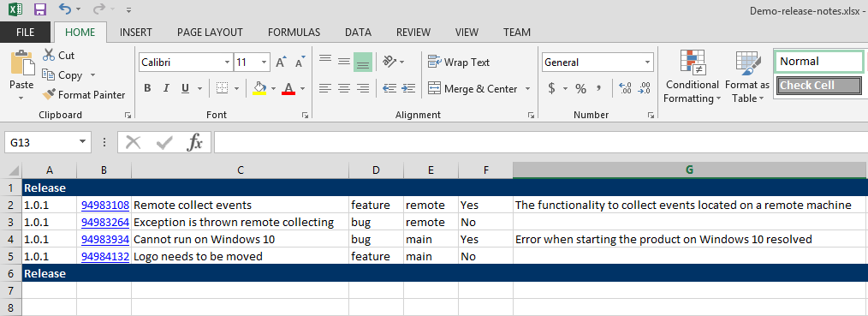
Task: Toggle Italic formatting
Action: coord(165,88)
